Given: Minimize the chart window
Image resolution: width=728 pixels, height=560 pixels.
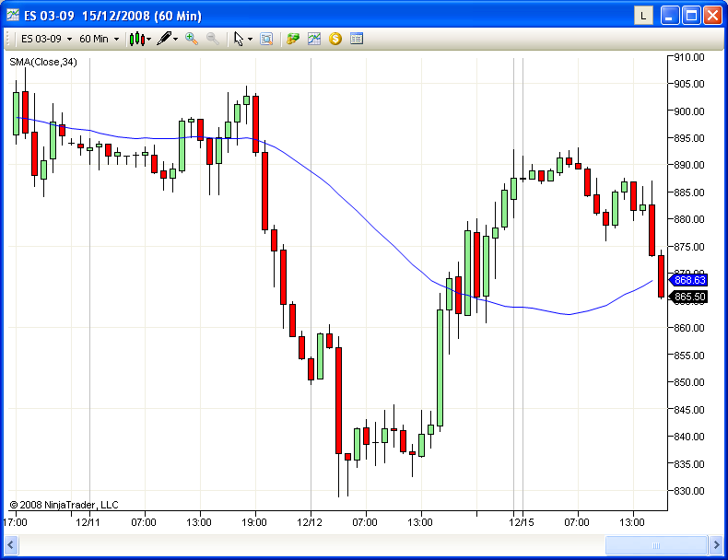Looking at the screenshot, I should point(669,16).
